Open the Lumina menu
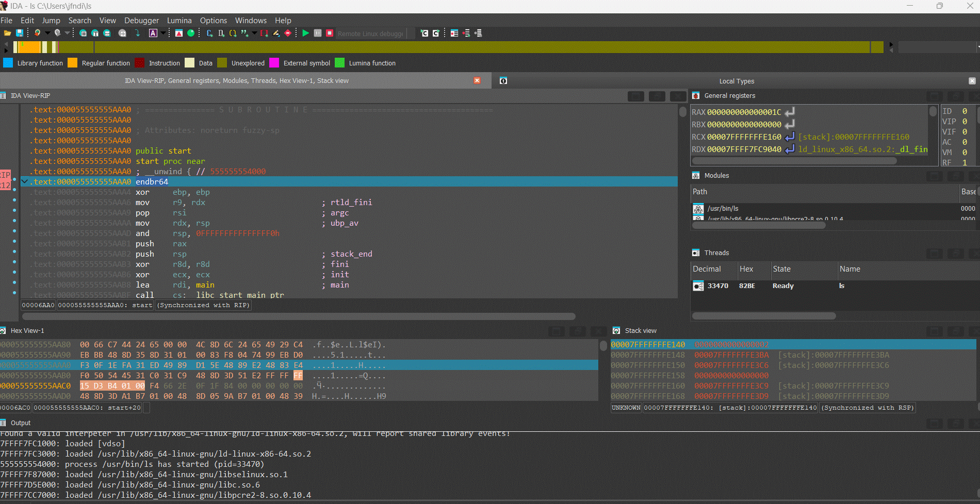 [x=179, y=21]
